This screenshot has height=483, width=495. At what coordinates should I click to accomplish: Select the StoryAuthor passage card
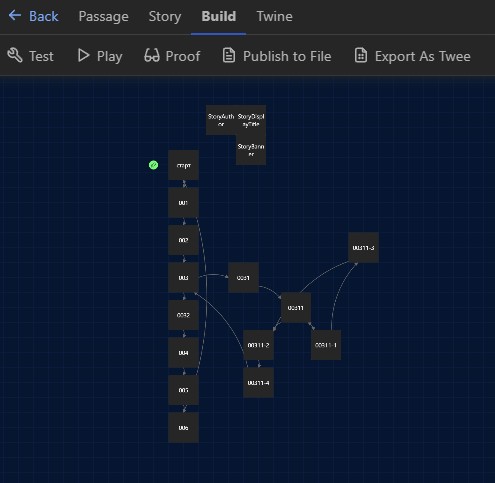[221, 120]
